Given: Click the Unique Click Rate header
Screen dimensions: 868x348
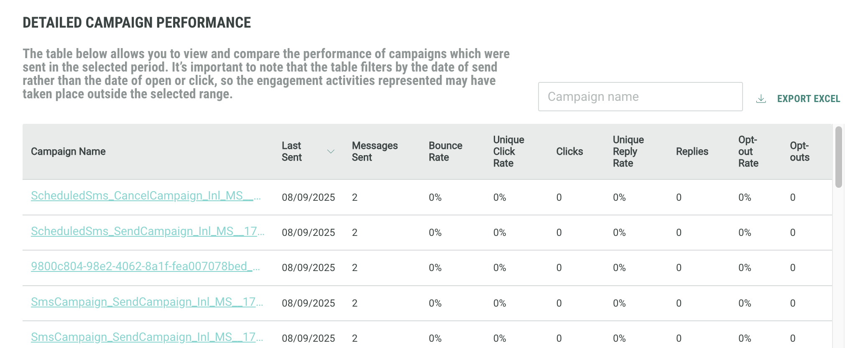Looking at the screenshot, I should [x=508, y=151].
